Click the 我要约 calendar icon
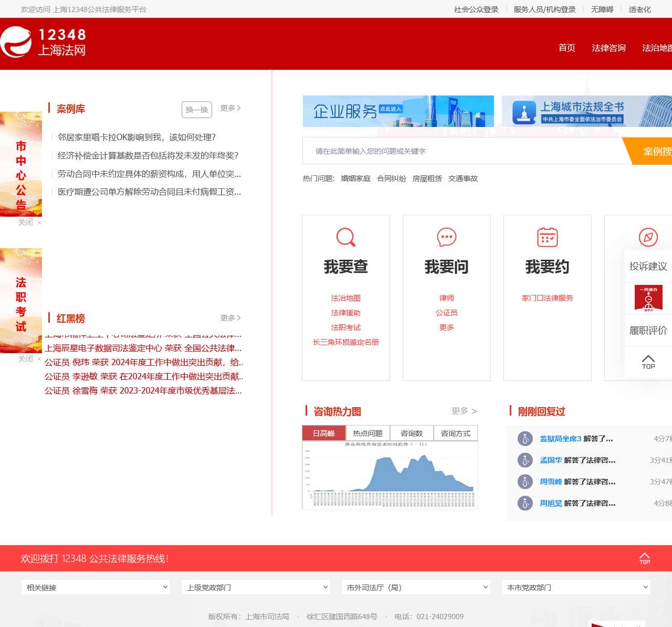 (547, 237)
